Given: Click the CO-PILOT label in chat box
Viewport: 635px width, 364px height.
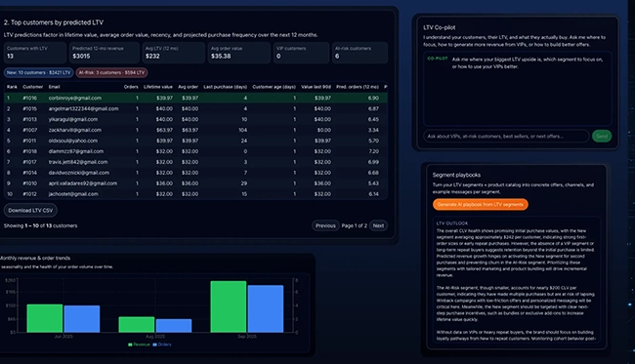Looking at the screenshot, I should pyautogui.click(x=438, y=59).
